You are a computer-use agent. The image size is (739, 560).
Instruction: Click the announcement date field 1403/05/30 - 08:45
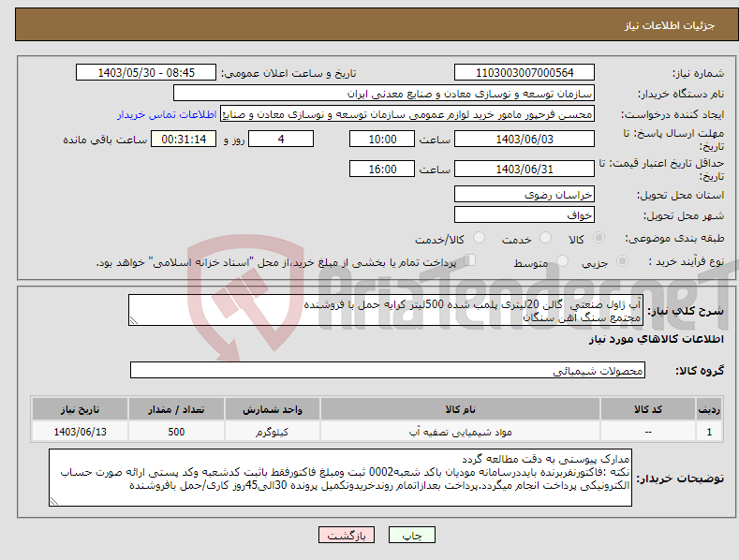(146, 73)
